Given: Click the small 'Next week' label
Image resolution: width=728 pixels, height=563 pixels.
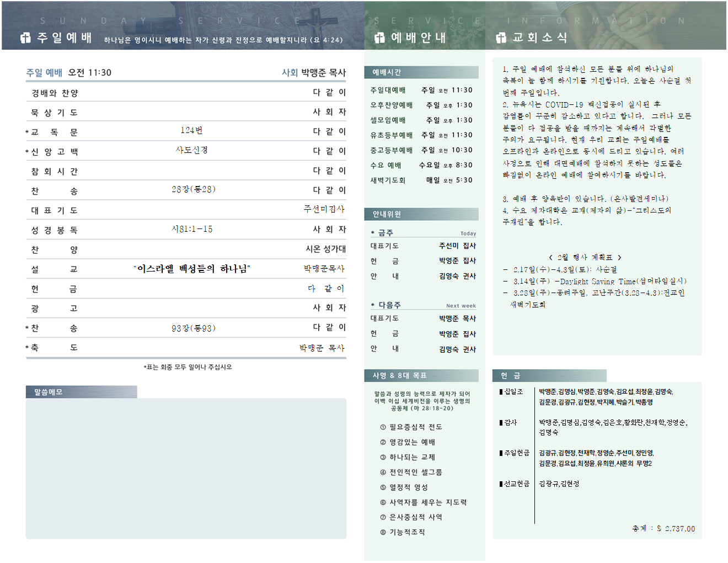Looking at the screenshot, I should (x=461, y=306).
